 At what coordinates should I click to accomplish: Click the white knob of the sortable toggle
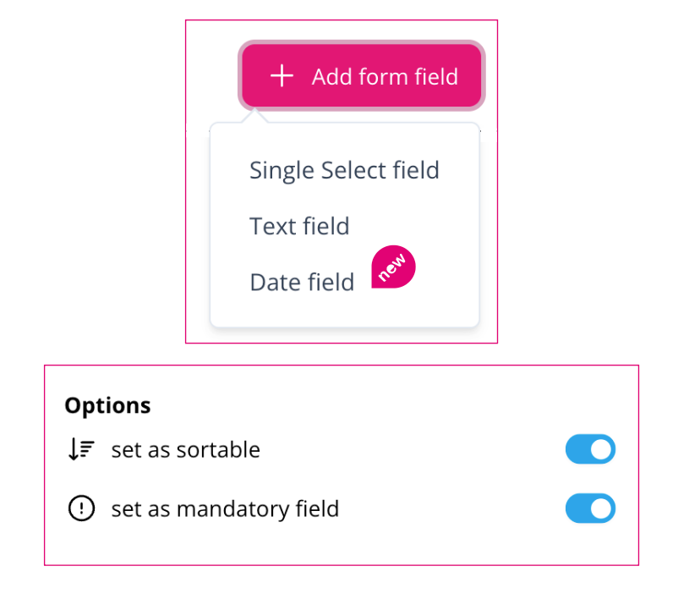[600, 449]
